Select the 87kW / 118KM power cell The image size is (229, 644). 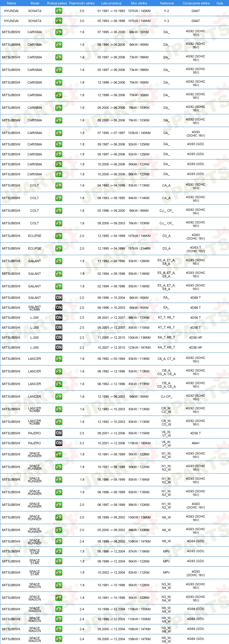pyautogui.click(x=139, y=551)
